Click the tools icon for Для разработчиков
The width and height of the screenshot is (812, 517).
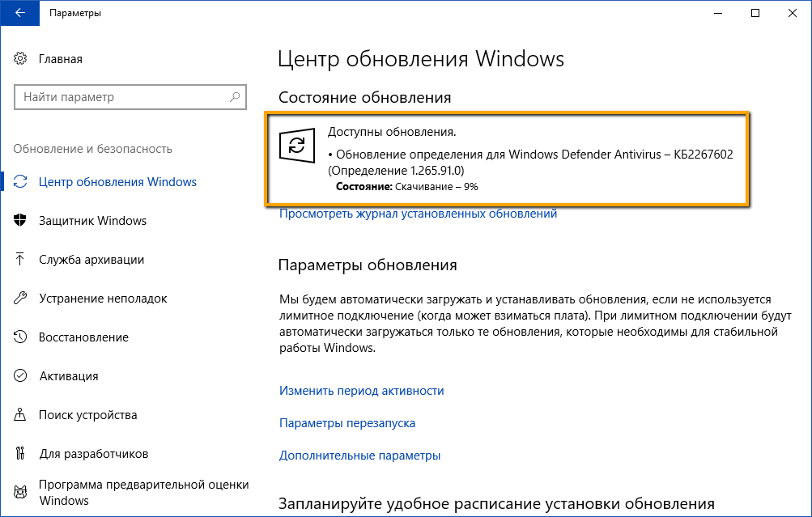[x=20, y=453]
